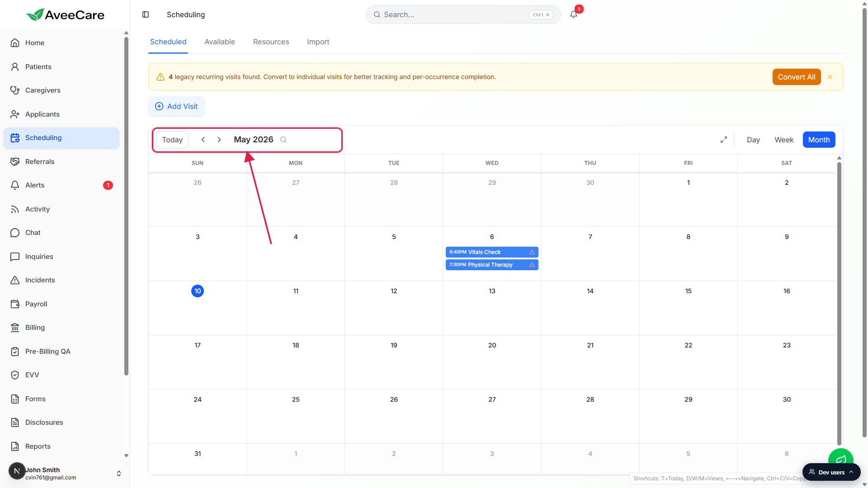Switch to Import tab

click(318, 42)
